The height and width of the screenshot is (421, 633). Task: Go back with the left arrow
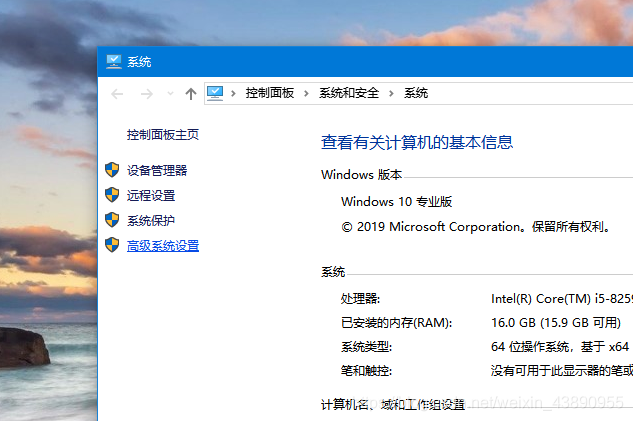tap(117, 94)
